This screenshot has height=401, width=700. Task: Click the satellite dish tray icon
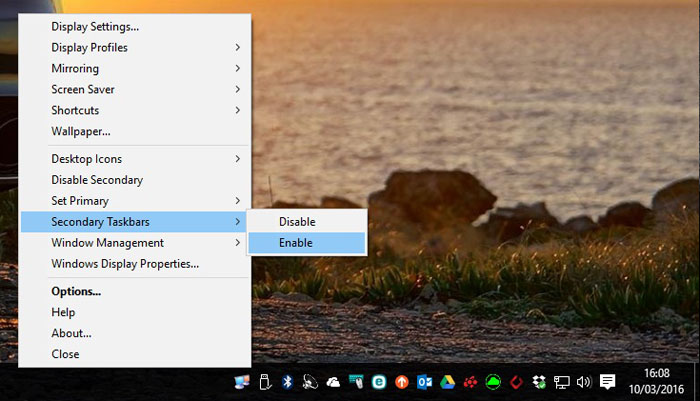310,382
